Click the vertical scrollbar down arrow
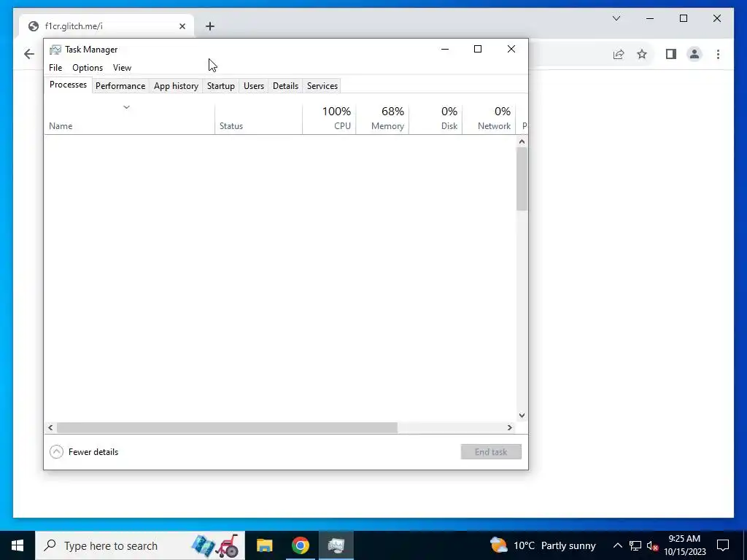Screen dimensions: 747x560 pos(522,415)
